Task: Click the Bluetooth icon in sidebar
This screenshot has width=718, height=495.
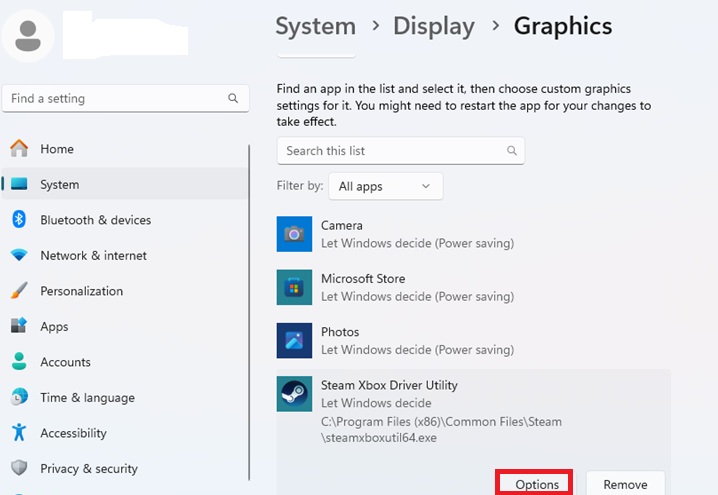Action: (x=19, y=219)
